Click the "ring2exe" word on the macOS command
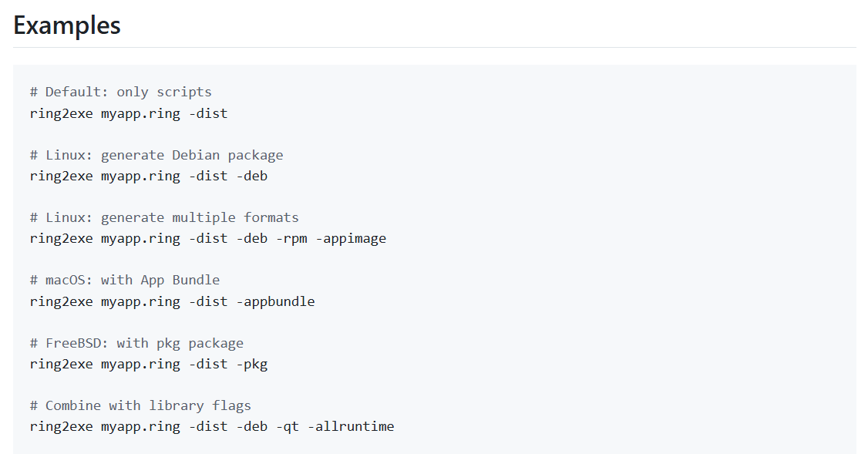Screen dimensions: 868x464 pyautogui.click(x=61, y=301)
